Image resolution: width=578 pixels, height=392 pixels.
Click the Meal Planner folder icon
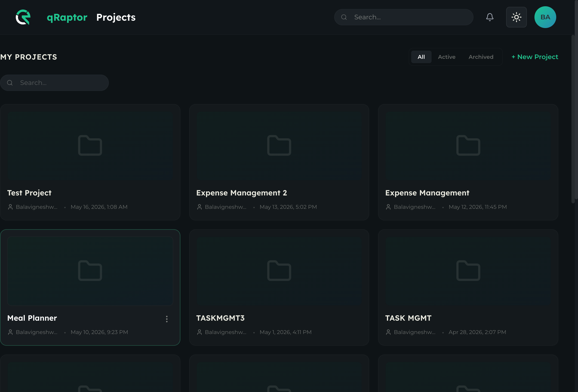(90, 271)
